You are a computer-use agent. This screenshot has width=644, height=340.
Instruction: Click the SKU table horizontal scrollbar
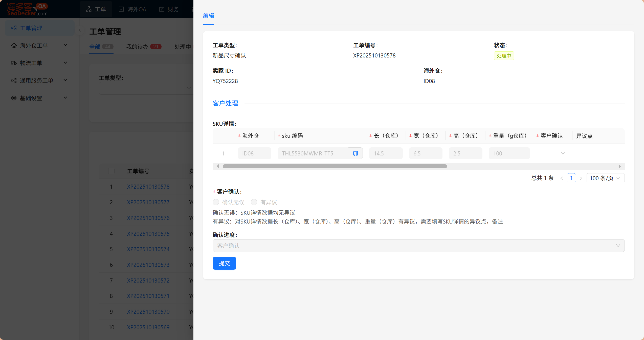335,166
